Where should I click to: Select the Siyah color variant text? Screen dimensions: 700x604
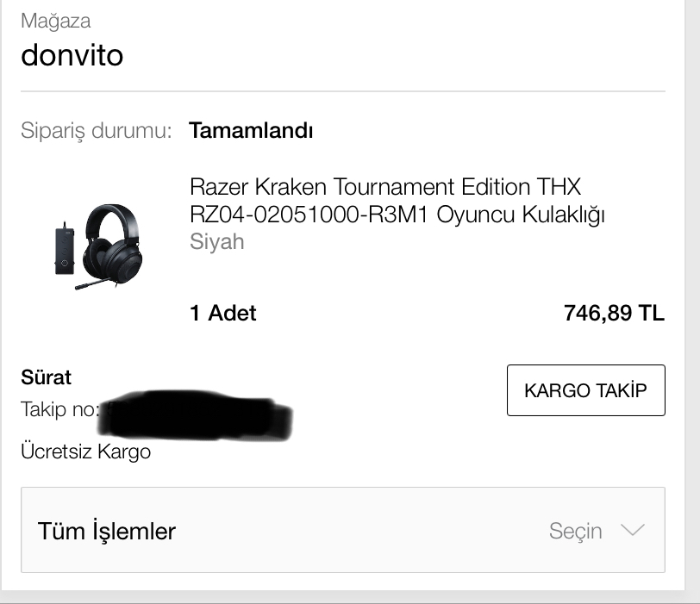217,242
